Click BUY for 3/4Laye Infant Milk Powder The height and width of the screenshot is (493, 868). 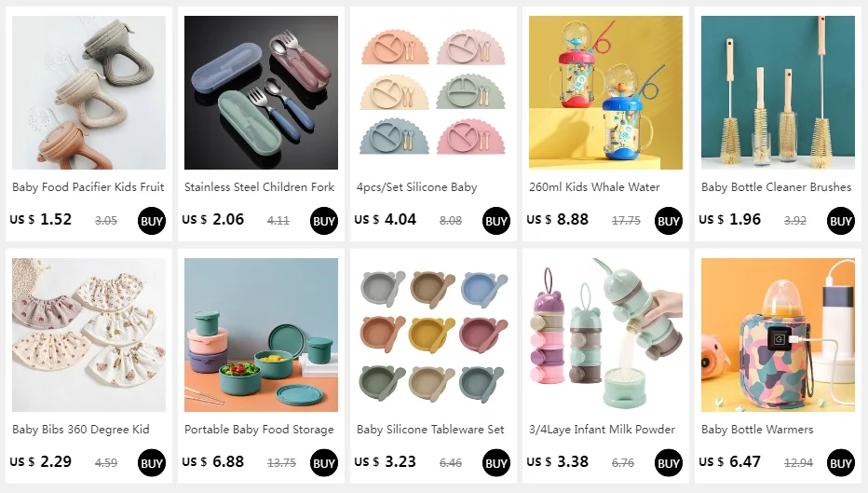click(668, 463)
